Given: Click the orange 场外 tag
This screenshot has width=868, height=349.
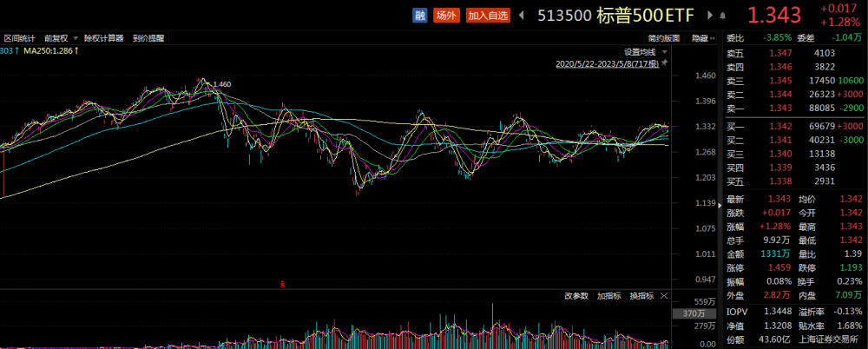Looking at the screenshot, I should click(446, 15).
